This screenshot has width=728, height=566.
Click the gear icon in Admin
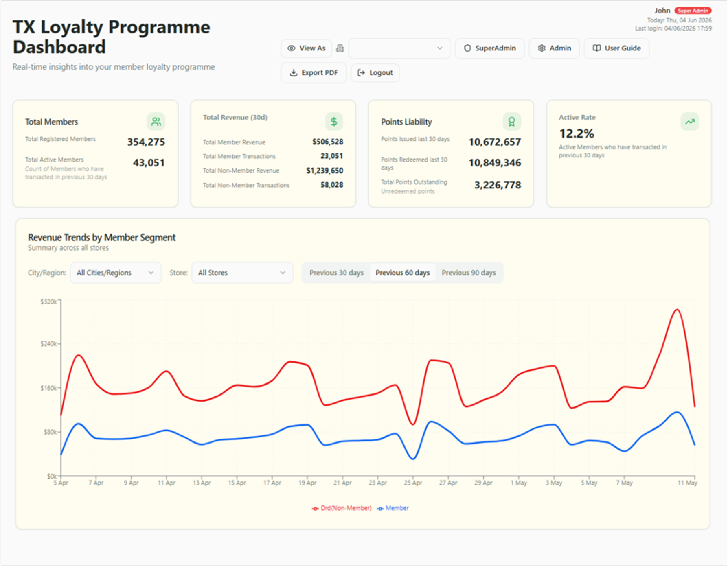(542, 48)
